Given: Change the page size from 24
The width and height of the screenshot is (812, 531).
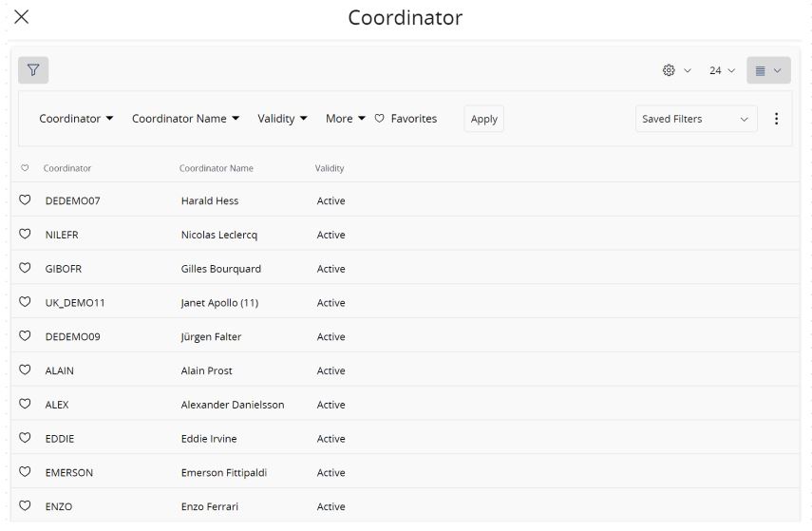Looking at the screenshot, I should point(722,71).
